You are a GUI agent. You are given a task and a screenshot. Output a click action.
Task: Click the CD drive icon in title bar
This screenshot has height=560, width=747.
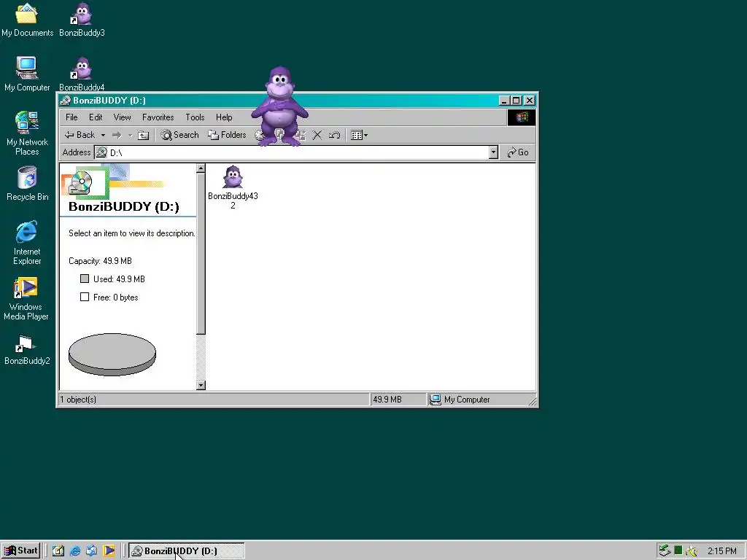click(x=65, y=101)
